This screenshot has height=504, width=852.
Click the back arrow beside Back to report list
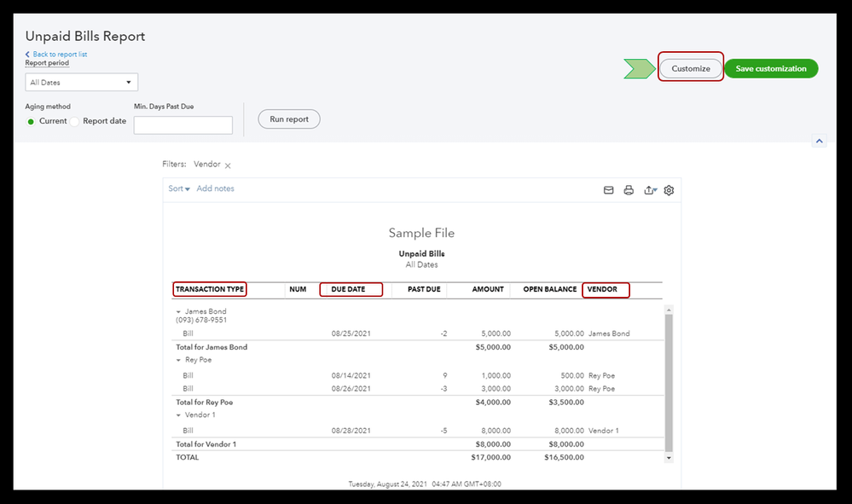pos(27,55)
